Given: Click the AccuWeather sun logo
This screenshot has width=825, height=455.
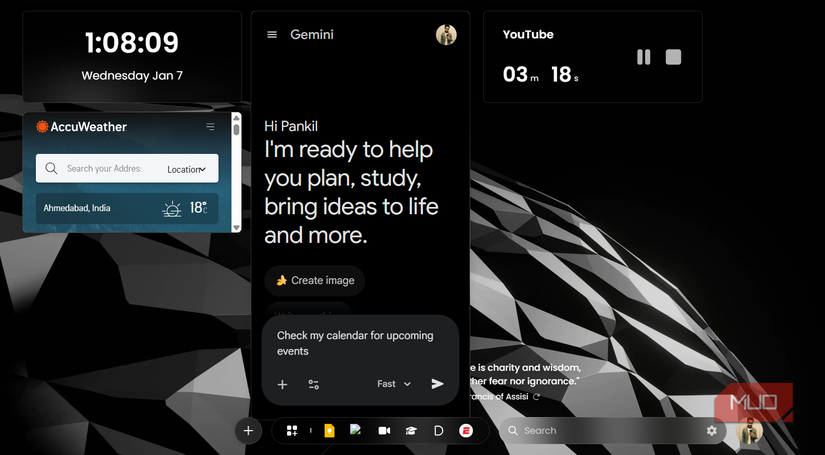Looking at the screenshot, I should [x=42, y=127].
